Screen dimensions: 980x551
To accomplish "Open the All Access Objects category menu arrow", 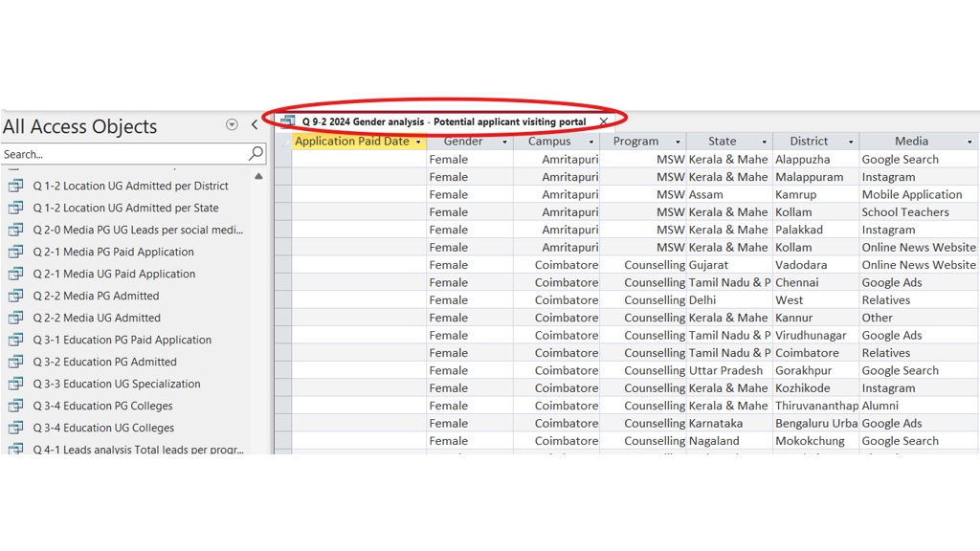I will [232, 125].
